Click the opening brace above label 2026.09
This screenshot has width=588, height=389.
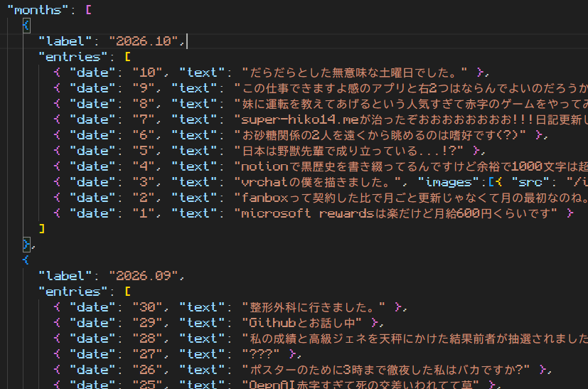(26, 260)
